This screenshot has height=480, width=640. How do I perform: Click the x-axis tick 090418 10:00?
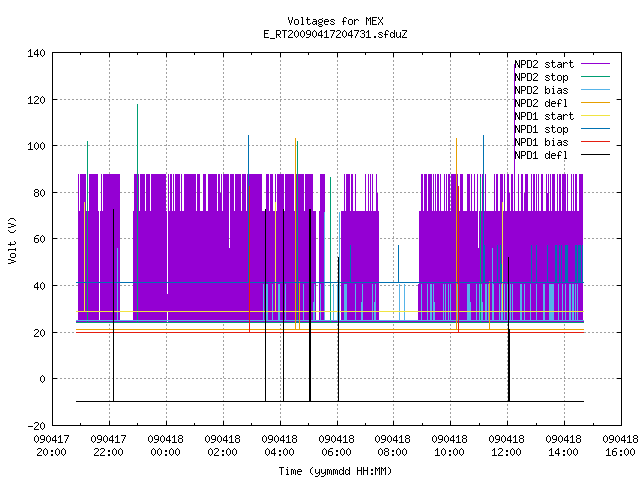pos(449,446)
